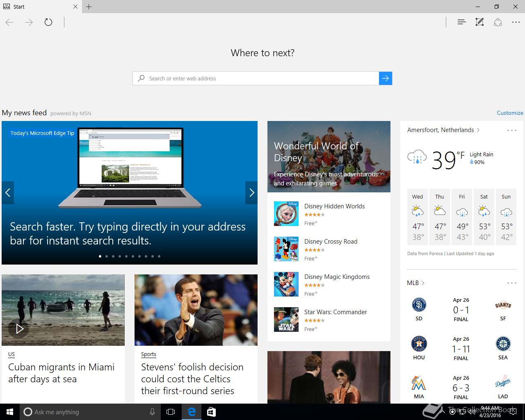Select the Sun forecast column
Viewport: 525px width, 420px height.
coord(506,217)
